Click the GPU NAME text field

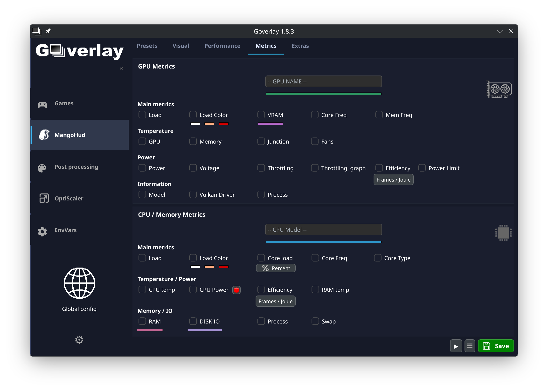coord(323,81)
